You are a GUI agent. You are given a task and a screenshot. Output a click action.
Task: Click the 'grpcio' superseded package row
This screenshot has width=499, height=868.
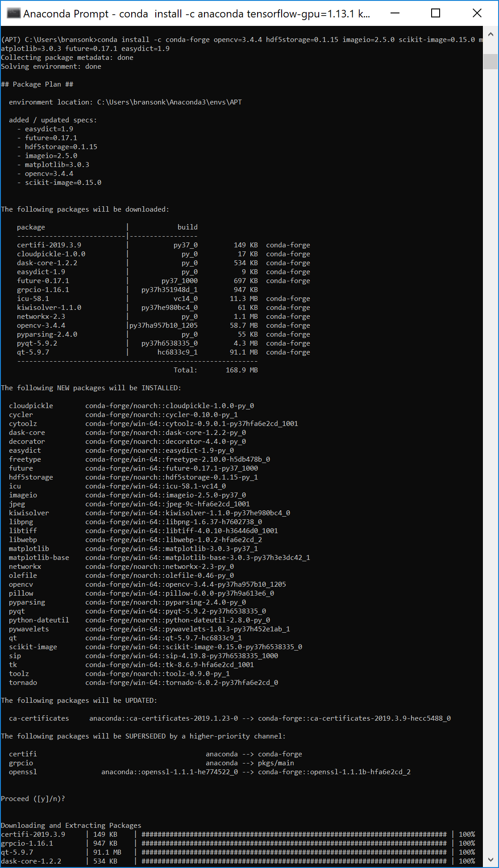click(x=151, y=763)
